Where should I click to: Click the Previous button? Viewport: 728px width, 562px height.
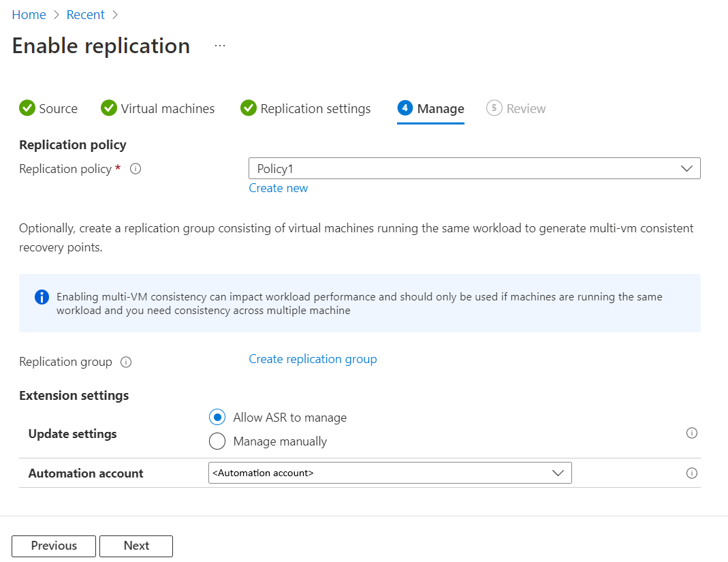point(54,546)
